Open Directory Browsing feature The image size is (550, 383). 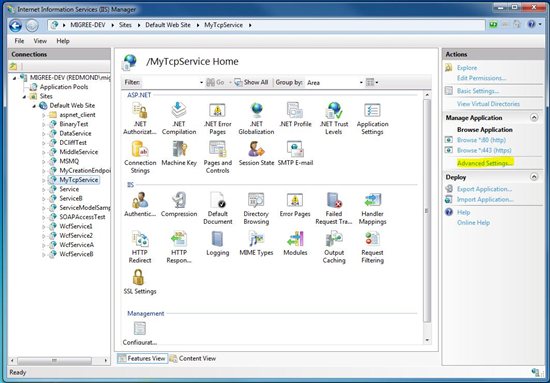click(256, 208)
